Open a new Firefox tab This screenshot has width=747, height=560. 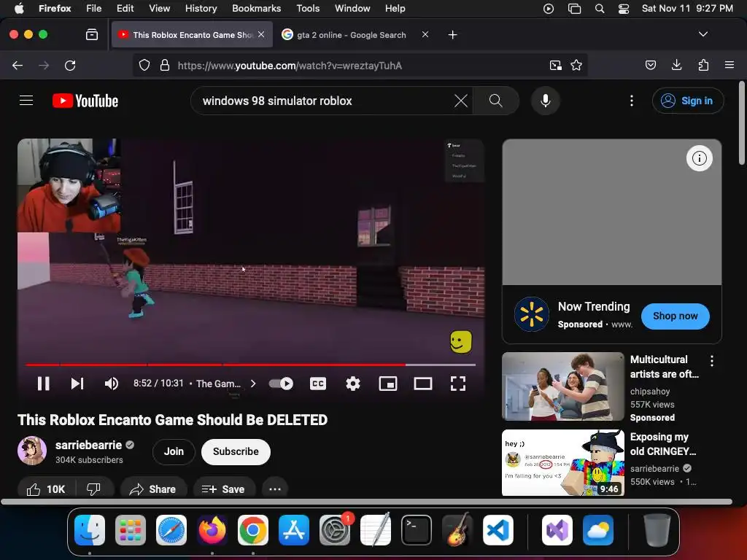point(452,35)
